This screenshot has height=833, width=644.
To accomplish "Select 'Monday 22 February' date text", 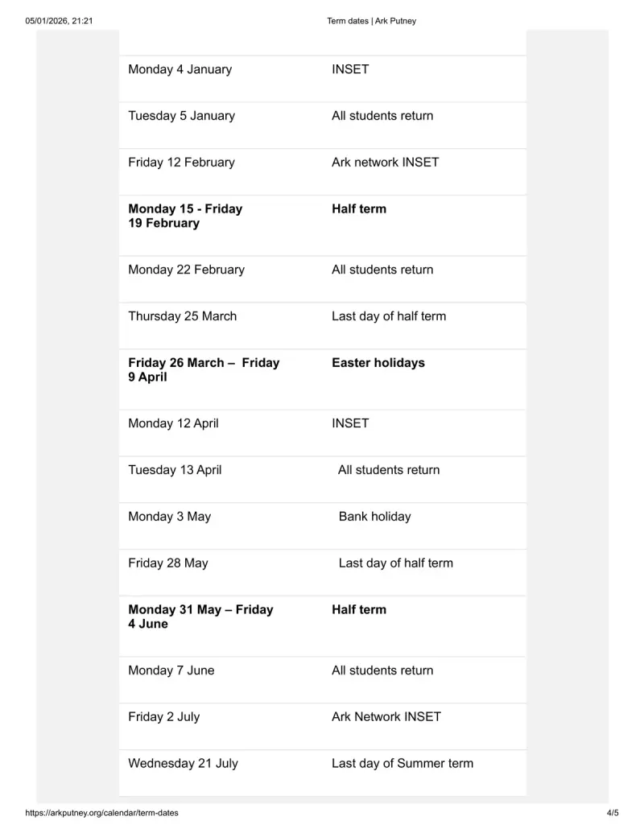I will (x=187, y=270).
